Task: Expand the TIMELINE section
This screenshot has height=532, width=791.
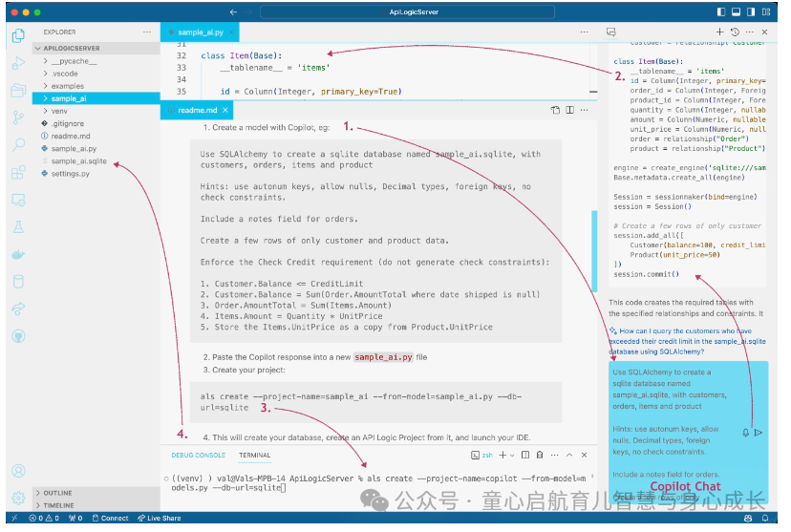Action: pos(96,505)
